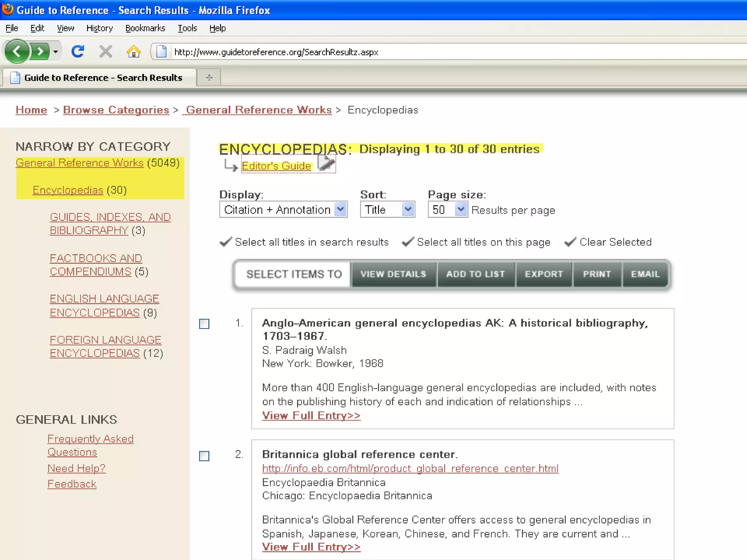Go to the Home page icon
Image resolution: width=747 pixels, height=560 pixels.
(133, 51)
